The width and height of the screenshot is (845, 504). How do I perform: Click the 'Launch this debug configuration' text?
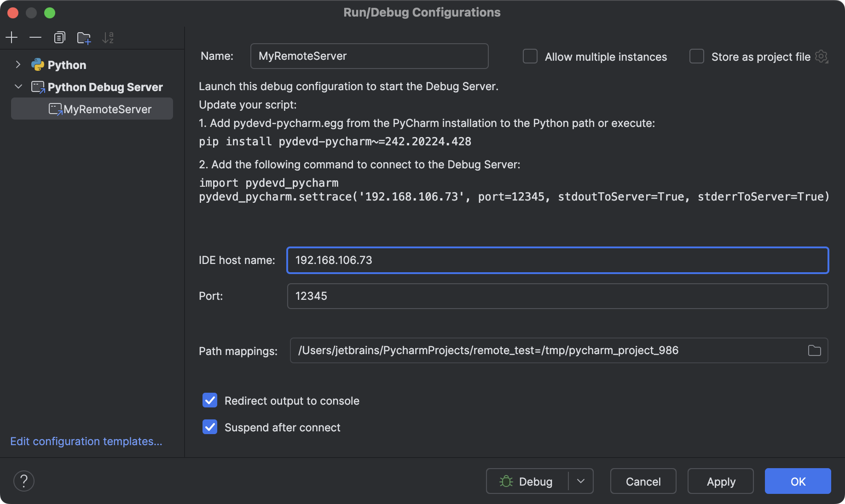[x=348, y=86]
